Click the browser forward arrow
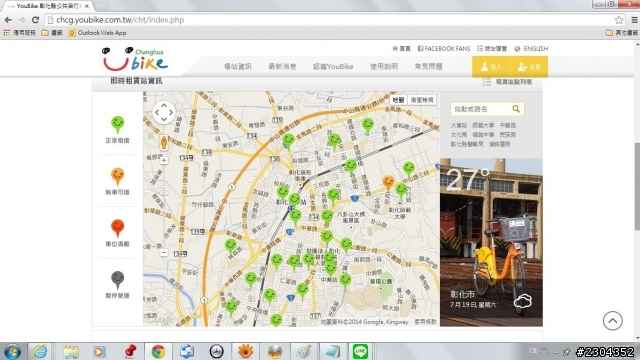The image size is (640, 360). pos(22,20)
